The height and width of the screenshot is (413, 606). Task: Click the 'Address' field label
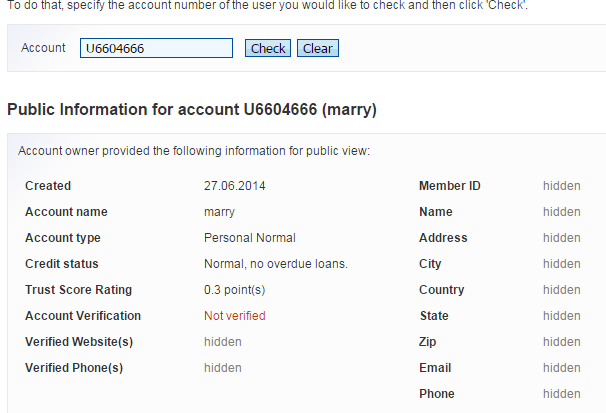click(443, 238)
